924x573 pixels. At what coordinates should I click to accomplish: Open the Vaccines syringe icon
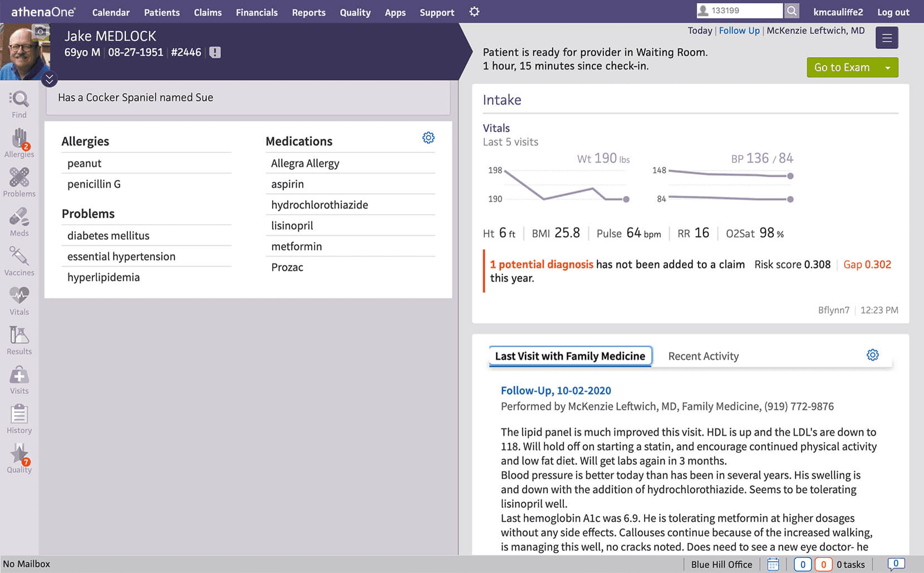[19, 256]
